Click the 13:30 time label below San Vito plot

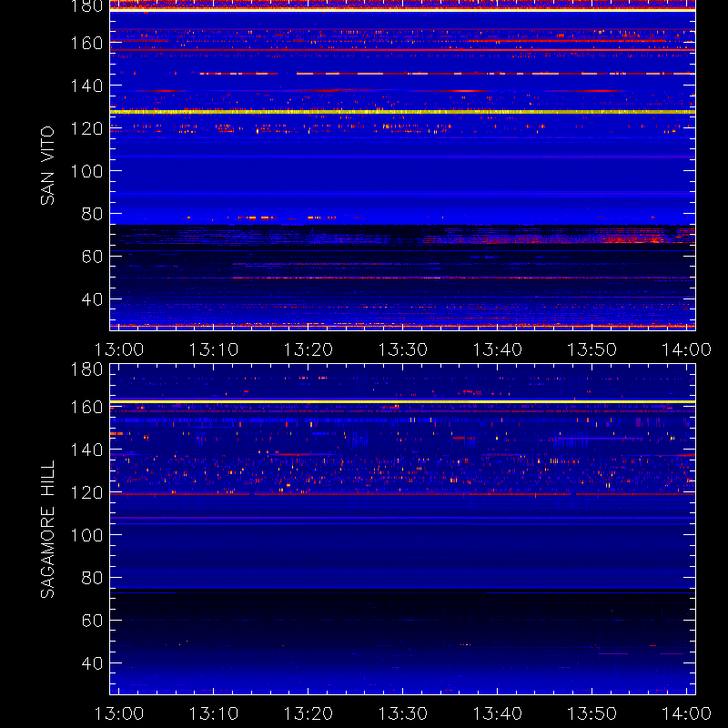tap(403, 349)
